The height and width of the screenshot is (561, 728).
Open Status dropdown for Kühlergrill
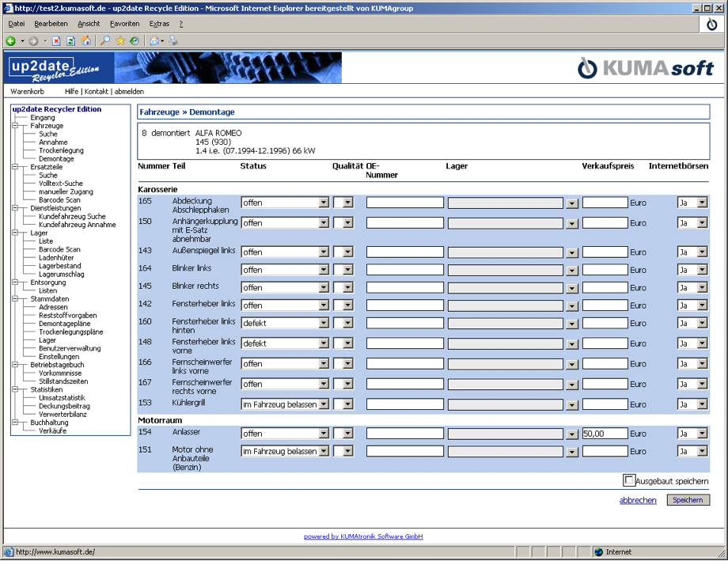[324, 404]
